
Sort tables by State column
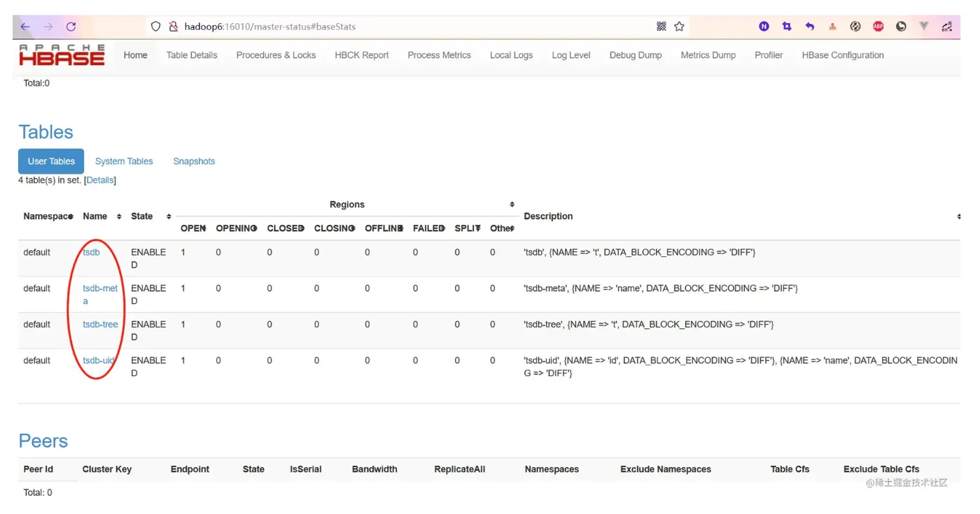tap(150, 216)
